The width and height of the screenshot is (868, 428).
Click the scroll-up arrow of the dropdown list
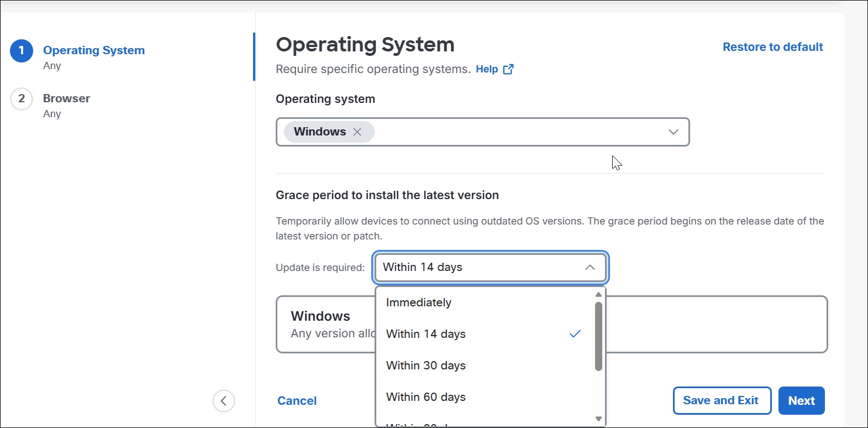tap(598, 294)
